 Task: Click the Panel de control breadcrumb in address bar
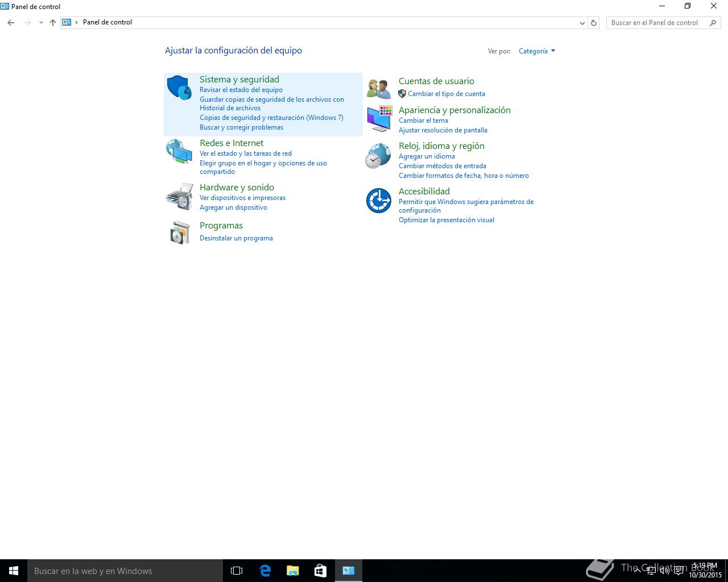(107, 22)
